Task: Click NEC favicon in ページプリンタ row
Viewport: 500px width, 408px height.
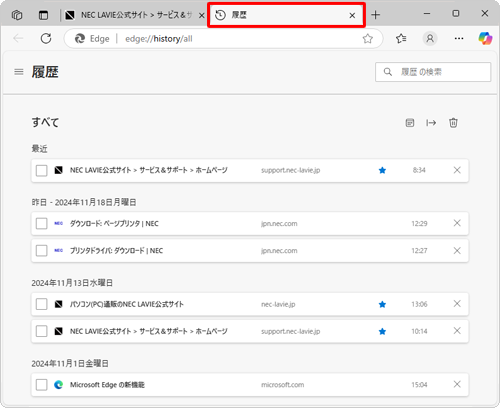Action: click(58, 224)
